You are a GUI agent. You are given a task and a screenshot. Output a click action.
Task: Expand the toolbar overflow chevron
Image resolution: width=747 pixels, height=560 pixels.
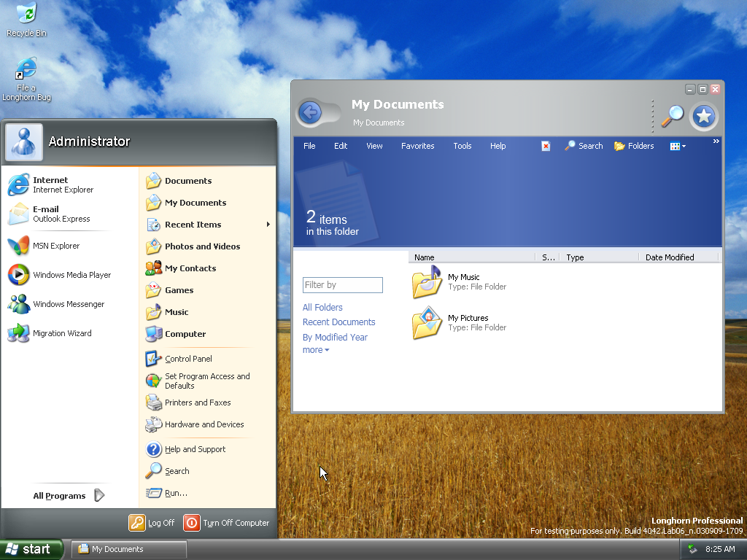click(x=716, y=141)
